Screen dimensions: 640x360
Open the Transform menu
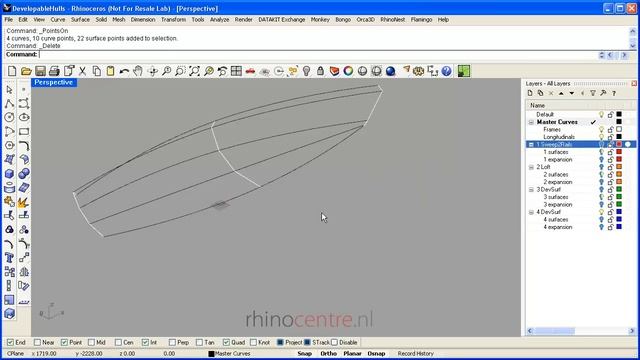[173, 20]
